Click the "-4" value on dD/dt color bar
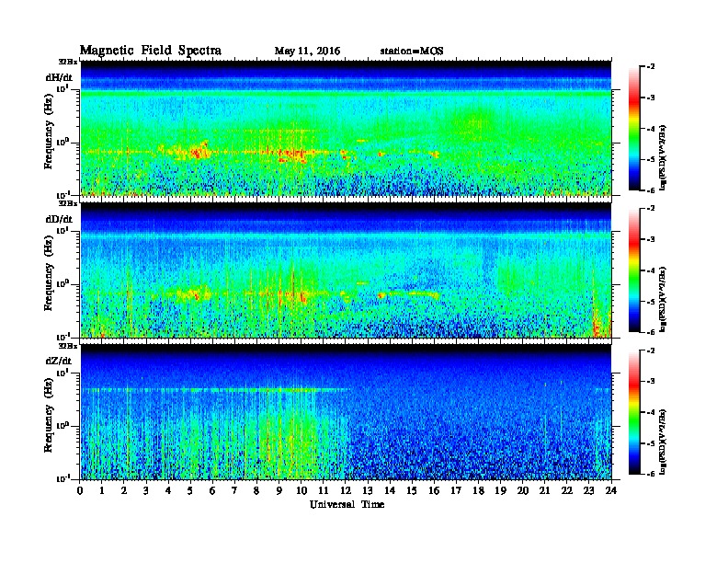 tap(651, 270)
